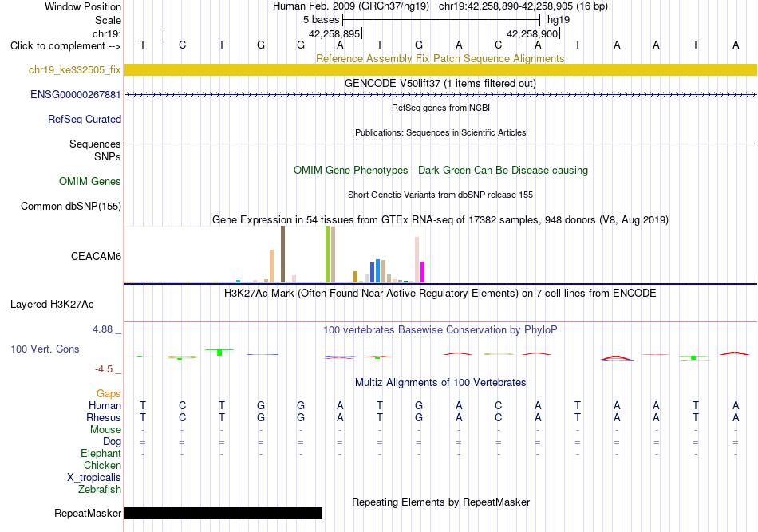Click the RefSeq Curated track label
This screenshot has height=532, width=758.
(x=85, y=120)
